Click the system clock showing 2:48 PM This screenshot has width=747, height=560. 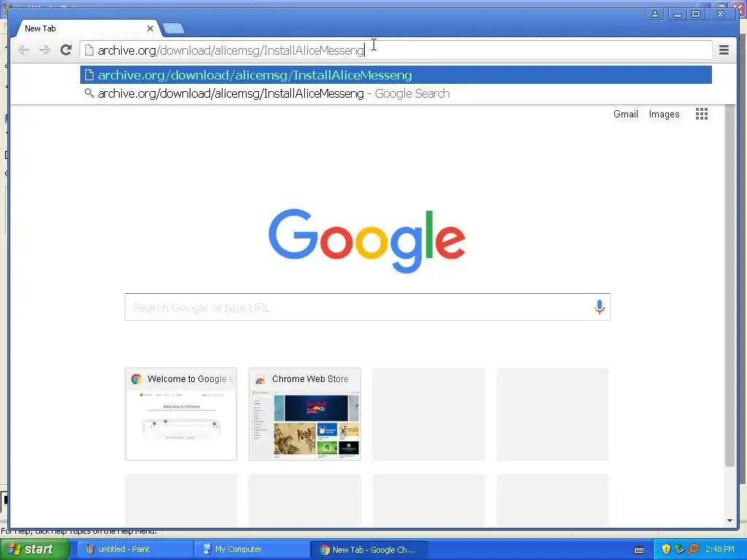[720, 550]
